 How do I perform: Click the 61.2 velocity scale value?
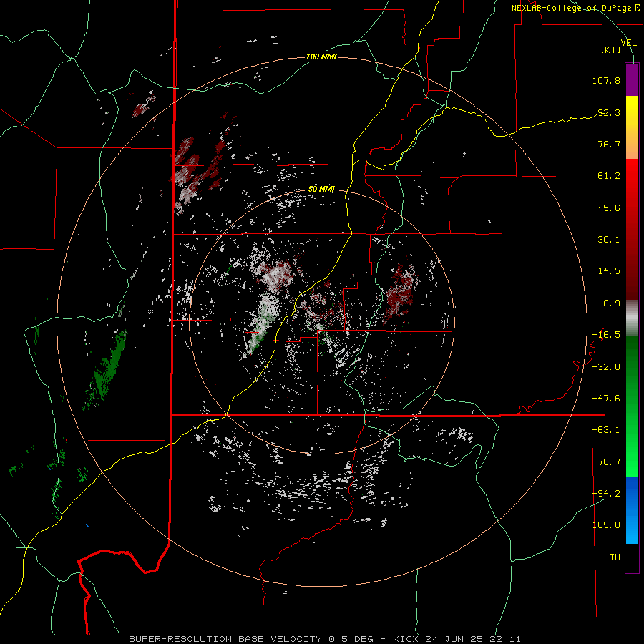pyautogui.click(x=609, y=176)
